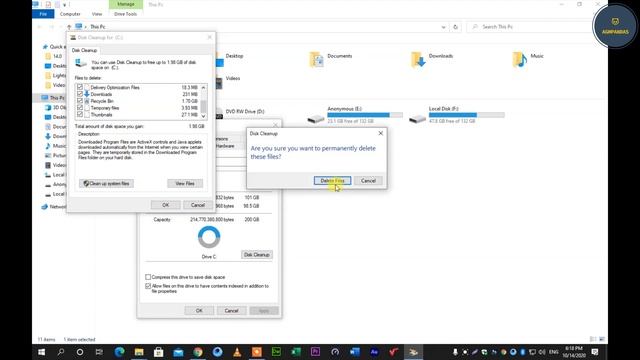Image resolution: width=640 pixels, height=360 pixels.
Task: Open Task View from taskbar
Action: pyautogui.click(x=99, y=352)
